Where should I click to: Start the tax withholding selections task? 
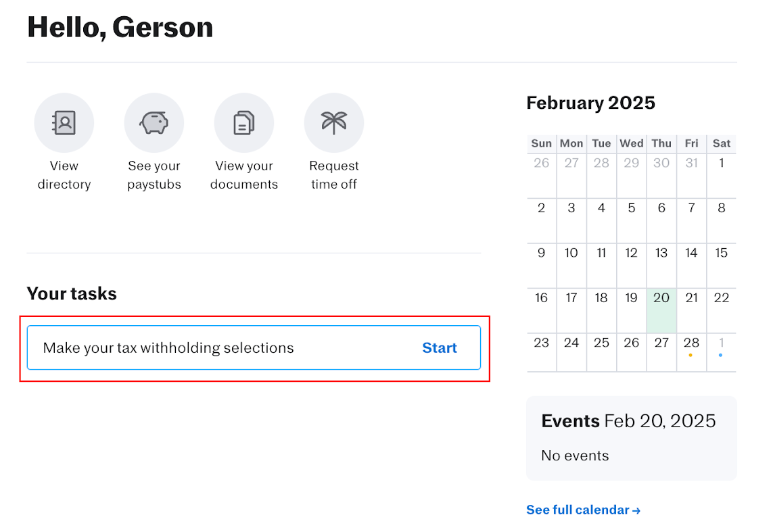[x=440, y=348]
